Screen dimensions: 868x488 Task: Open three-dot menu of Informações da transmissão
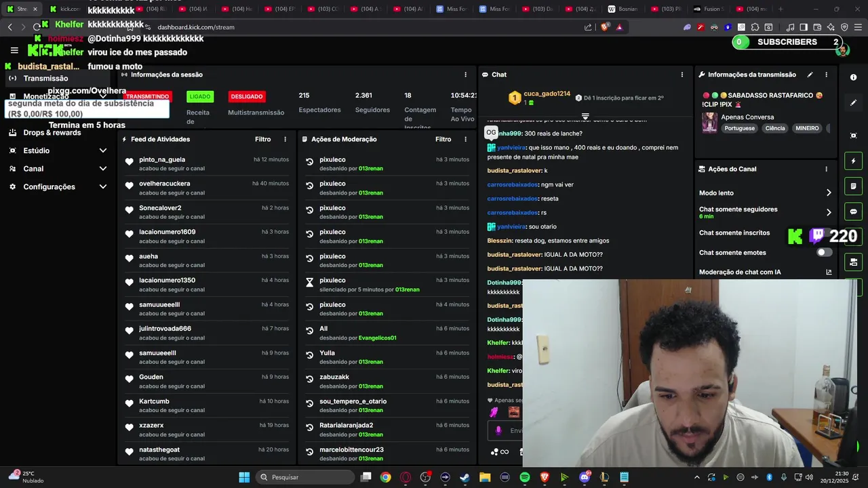pyautogui.click(x=826, y=75)
